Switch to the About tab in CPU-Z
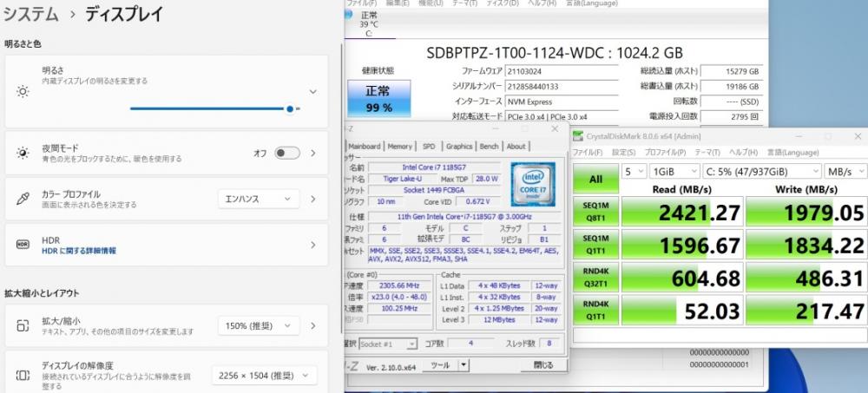This screenshot has width=868, height=393. coord(516,146)
